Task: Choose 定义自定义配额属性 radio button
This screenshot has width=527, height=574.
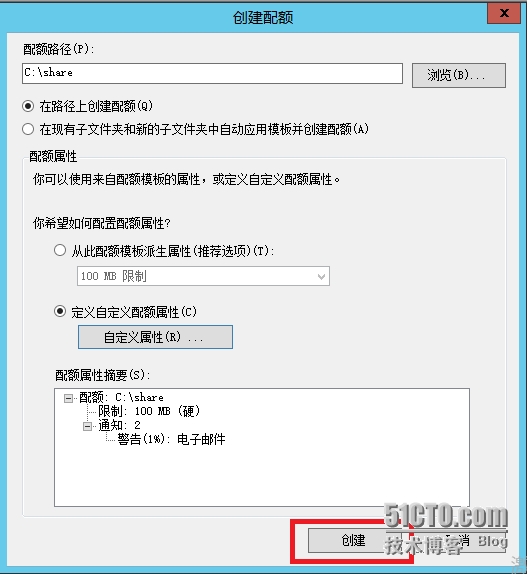Action: pos(60,312)
